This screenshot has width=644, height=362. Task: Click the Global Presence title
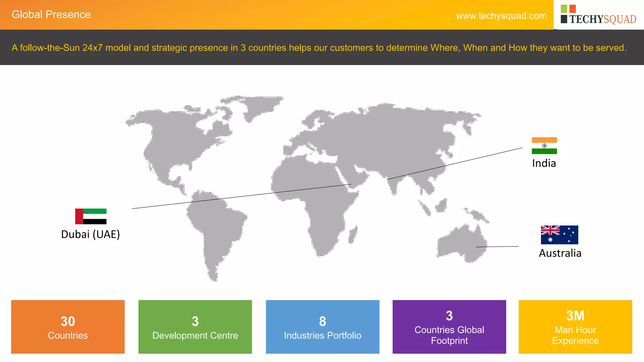[x=51, y=14]
